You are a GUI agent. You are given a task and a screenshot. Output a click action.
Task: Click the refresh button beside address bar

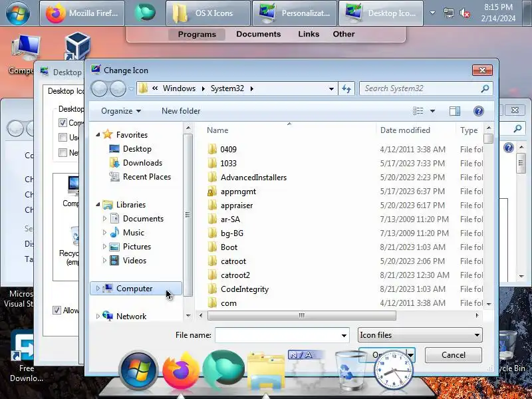tap(346, 88)
